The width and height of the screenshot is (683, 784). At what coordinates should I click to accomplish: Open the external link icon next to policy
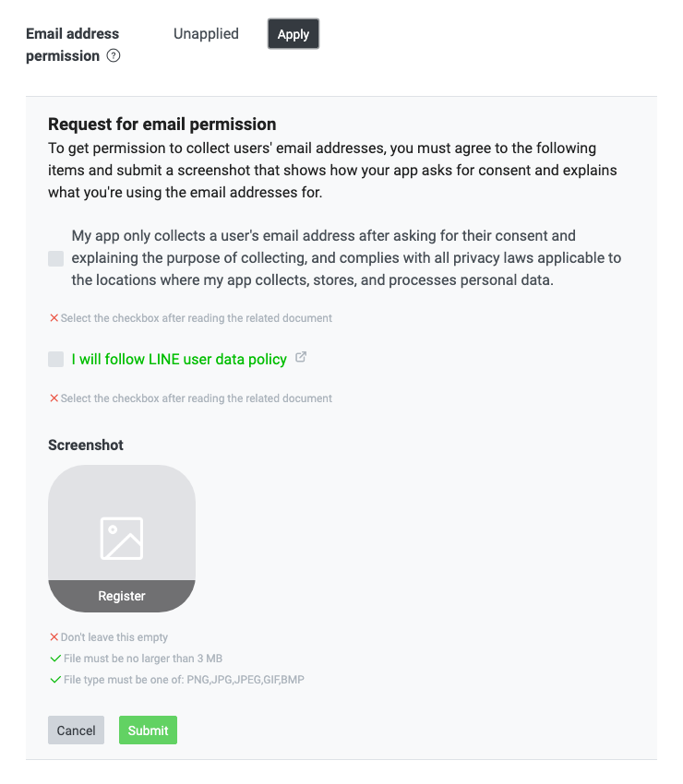tap(301, 358)
